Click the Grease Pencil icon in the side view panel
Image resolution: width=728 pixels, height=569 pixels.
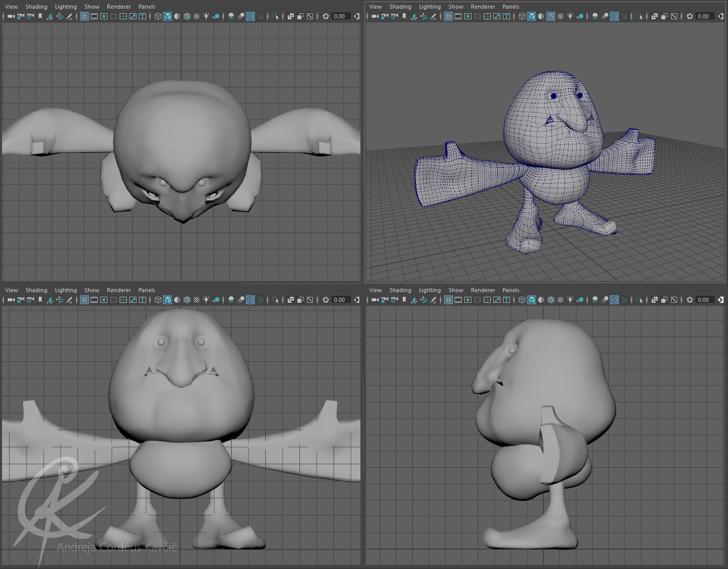(x=433, y=300)
